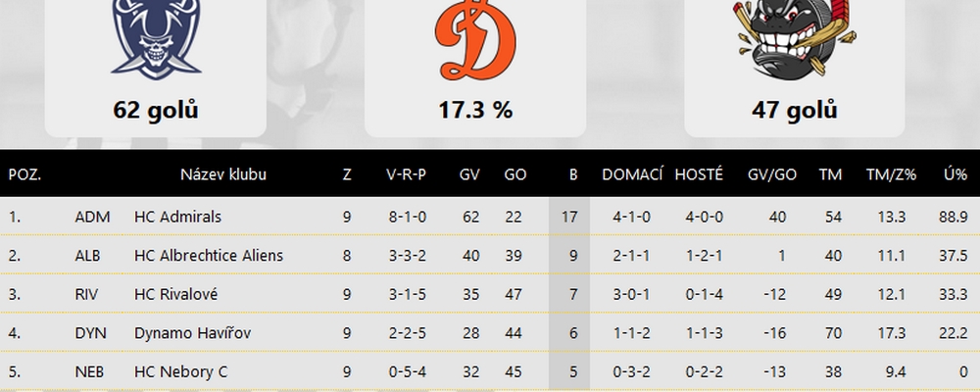Sort standings by GV column
Screen dimensions: 980x392
(469, 174)
